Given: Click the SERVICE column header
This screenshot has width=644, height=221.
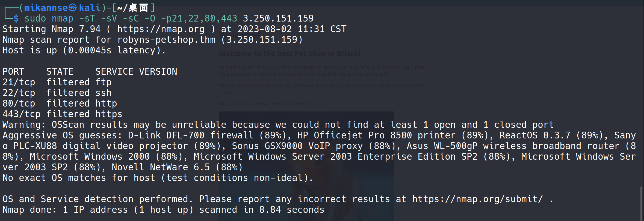Looking at the screenshot, I should click(114, 72).
